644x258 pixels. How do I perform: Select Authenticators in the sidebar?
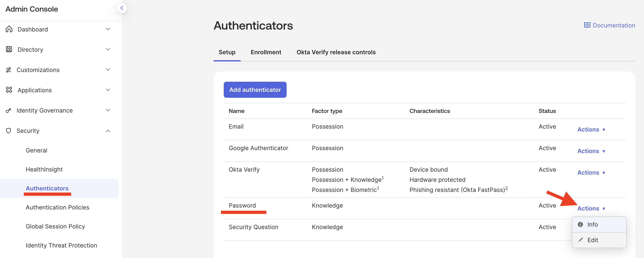click(x=47, y=188)
